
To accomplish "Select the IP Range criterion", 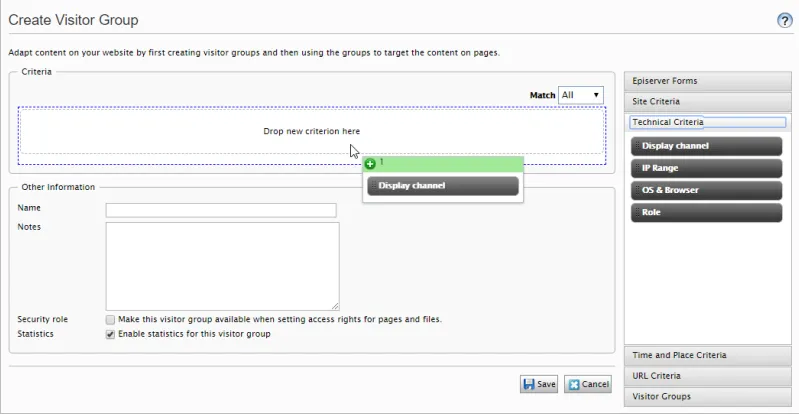I will pos(706,168).
